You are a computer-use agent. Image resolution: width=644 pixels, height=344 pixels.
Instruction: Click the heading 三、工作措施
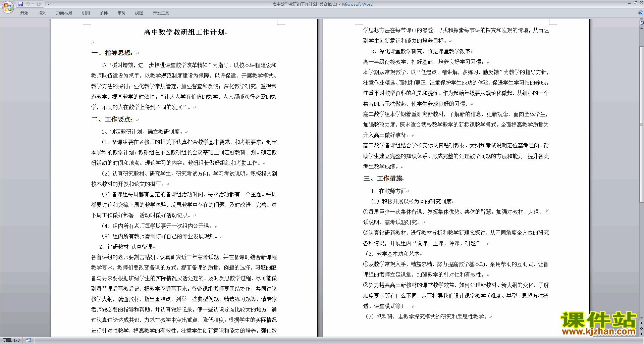tap(383, 179)
